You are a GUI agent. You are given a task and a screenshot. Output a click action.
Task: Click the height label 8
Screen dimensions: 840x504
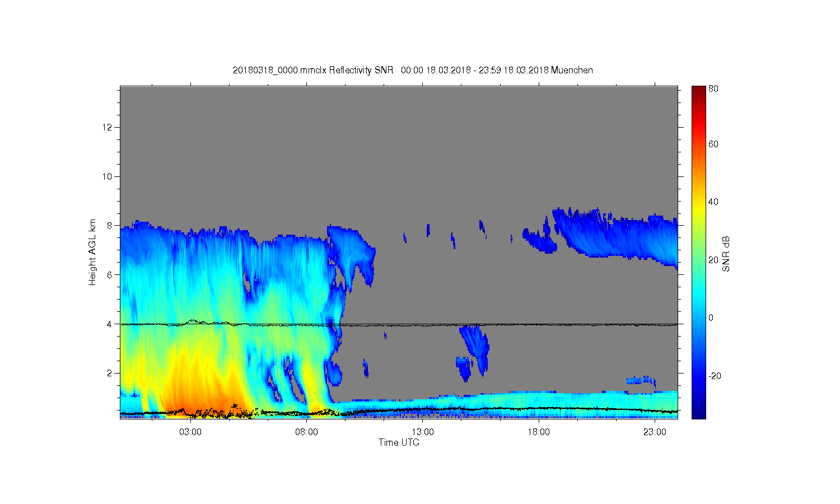pyautogui.click(x=110, y=226)
